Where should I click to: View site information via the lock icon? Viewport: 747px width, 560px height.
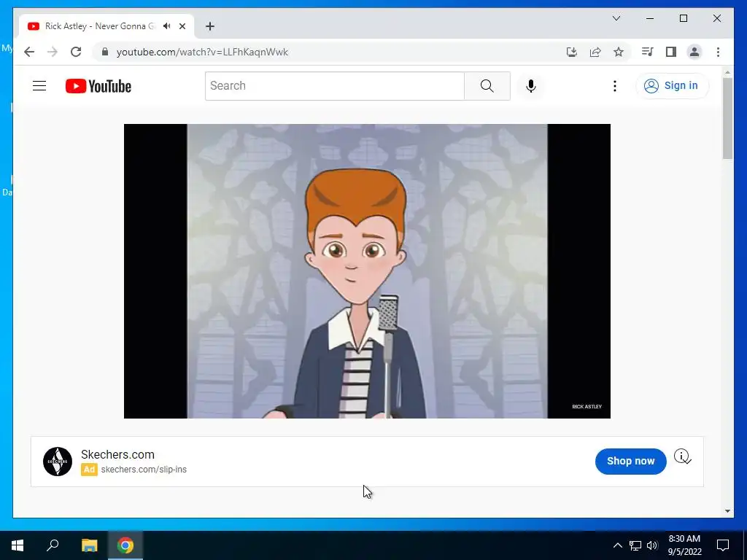105,52
